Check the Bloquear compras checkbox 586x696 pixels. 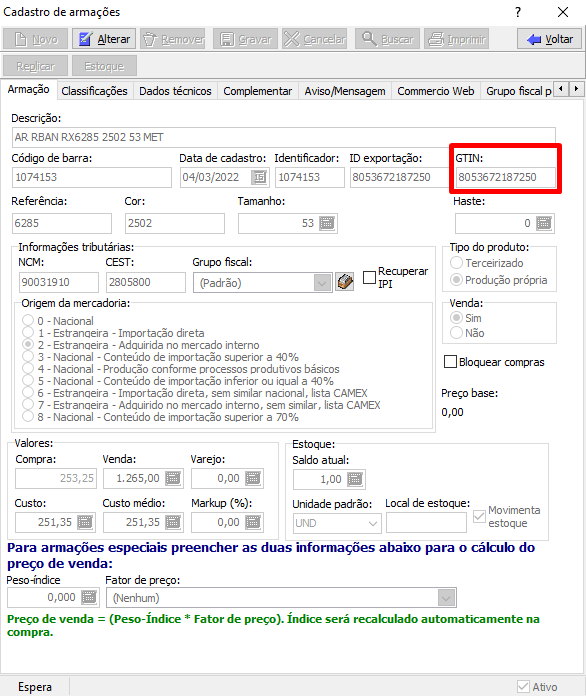pyautogui.click(x=450, y=362)
